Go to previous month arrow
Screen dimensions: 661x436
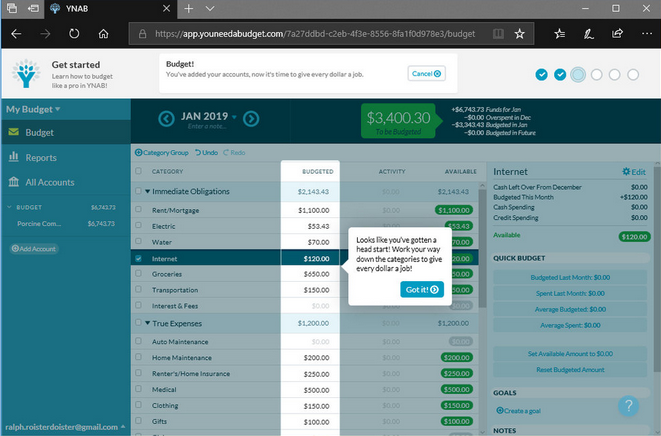point(167,119)
